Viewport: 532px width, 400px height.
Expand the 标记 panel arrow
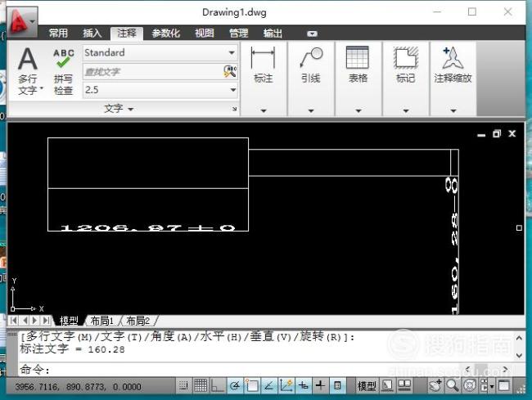(406, 110)
